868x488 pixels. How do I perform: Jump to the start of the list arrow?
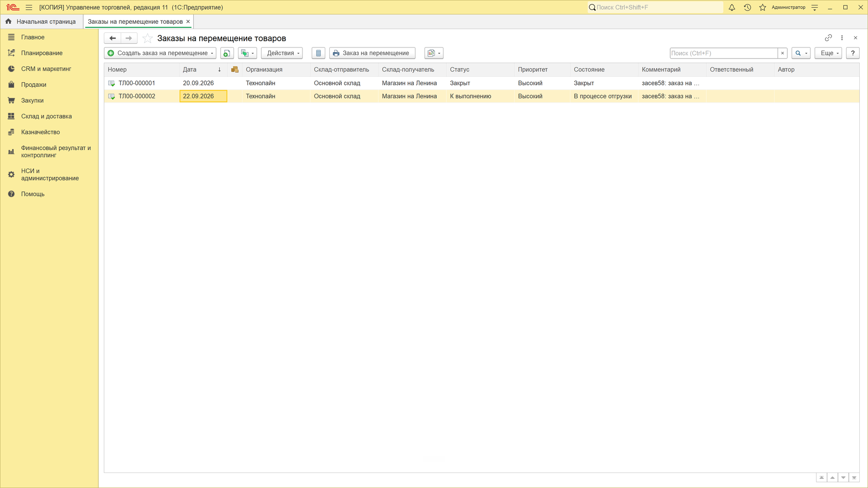821,478
